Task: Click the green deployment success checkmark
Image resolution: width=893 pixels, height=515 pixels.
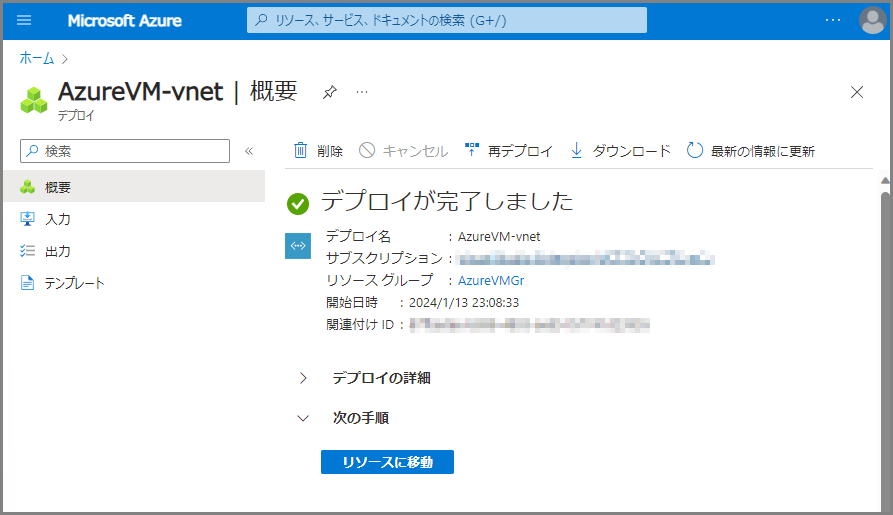Action: click(298, 203)
